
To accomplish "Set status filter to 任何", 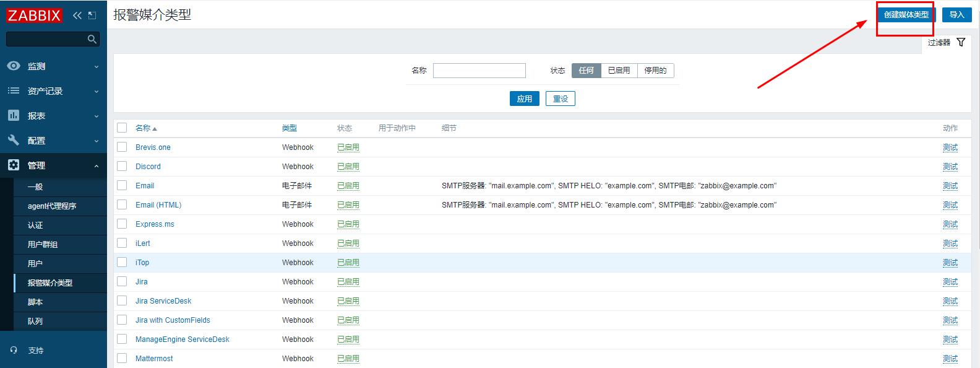I will click(586, 71).
